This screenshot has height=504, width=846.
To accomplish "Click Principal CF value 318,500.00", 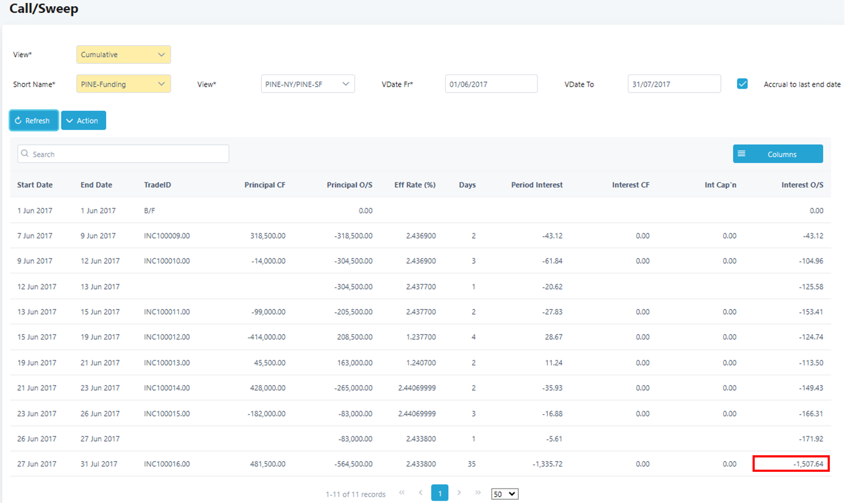I will click(x=268, y=236).
